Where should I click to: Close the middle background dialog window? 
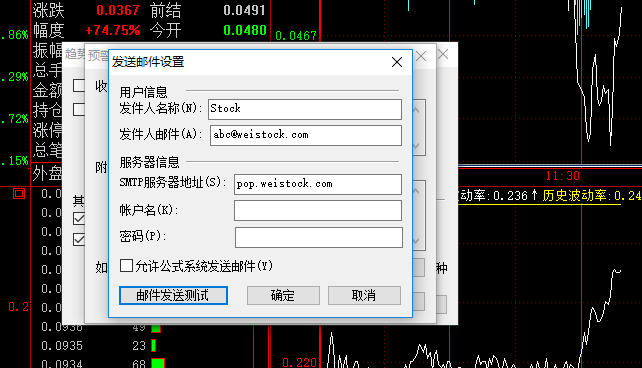tap(421, 56)
